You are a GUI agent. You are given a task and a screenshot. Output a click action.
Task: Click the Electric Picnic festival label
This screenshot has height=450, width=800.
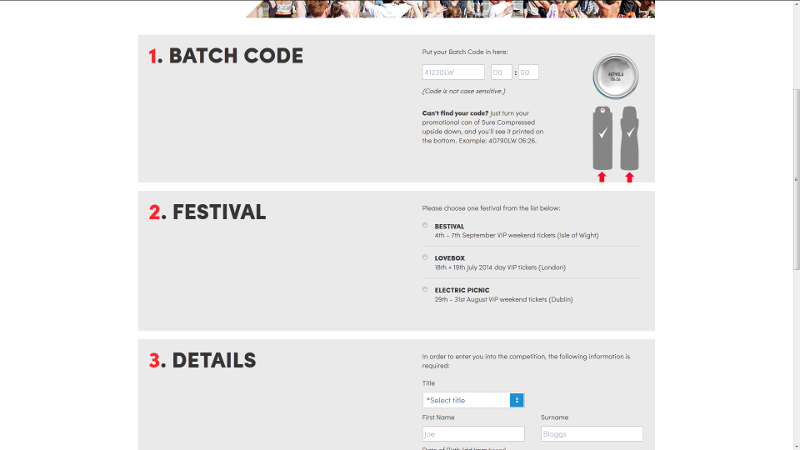click(x=462, y=290)
